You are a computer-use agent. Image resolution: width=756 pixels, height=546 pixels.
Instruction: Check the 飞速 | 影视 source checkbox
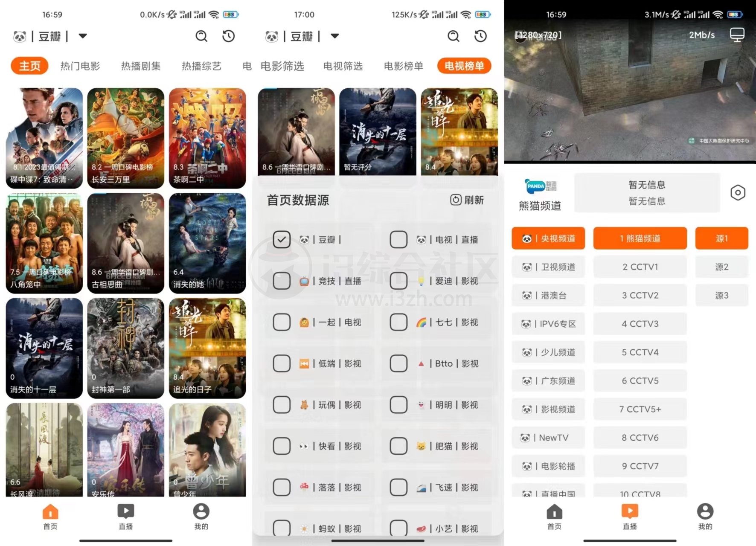[x=398, y=487]
